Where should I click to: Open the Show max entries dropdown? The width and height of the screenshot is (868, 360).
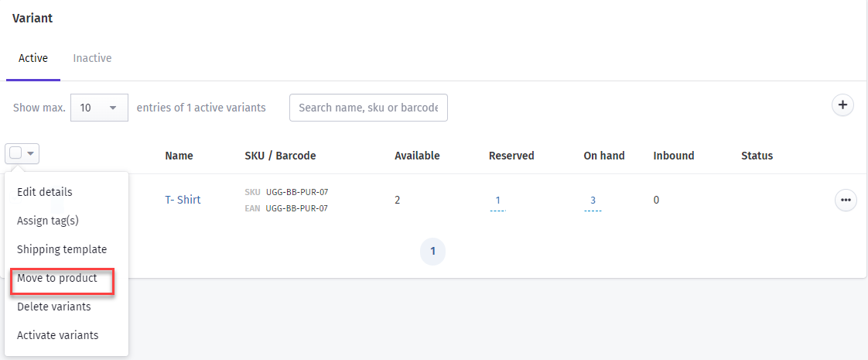(100, 108)
